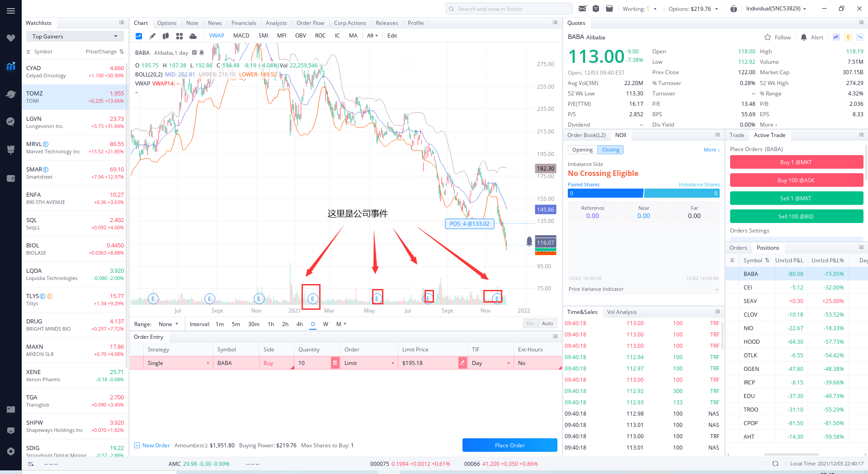Open the All indicators dropdown

point(373,36)
